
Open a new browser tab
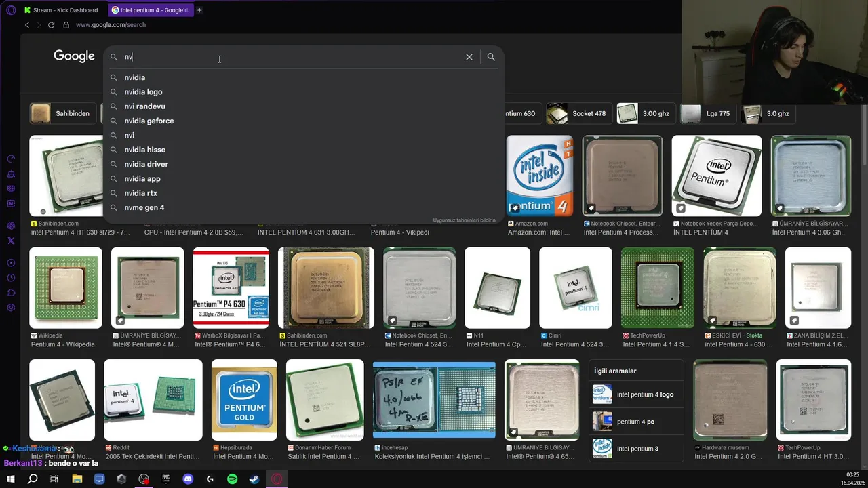click(199, 10)
